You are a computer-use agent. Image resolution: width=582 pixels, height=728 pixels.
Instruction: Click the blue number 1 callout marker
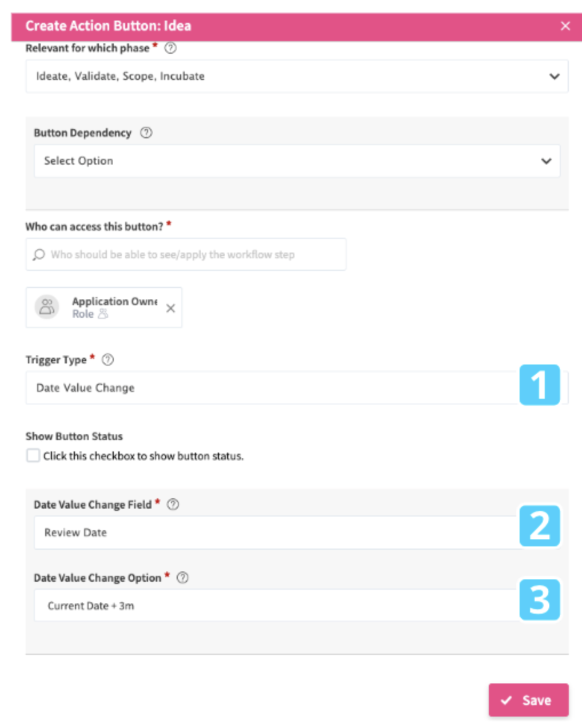pos(539,385)
